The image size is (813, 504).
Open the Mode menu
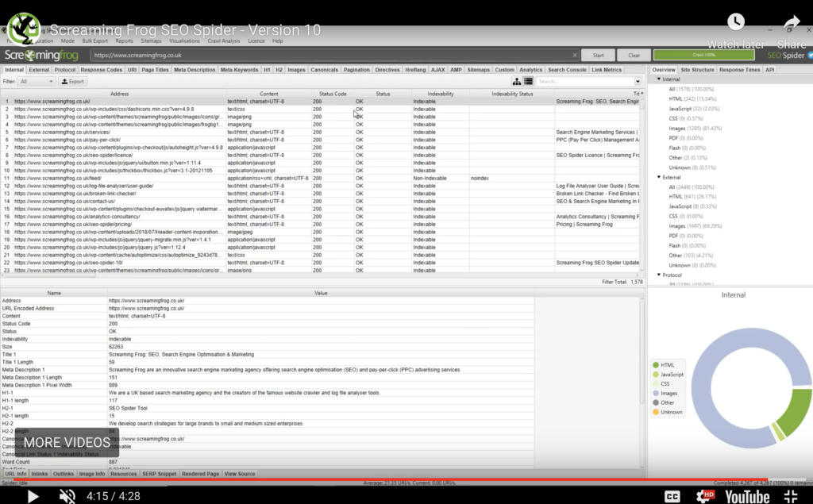coord(67,41)
